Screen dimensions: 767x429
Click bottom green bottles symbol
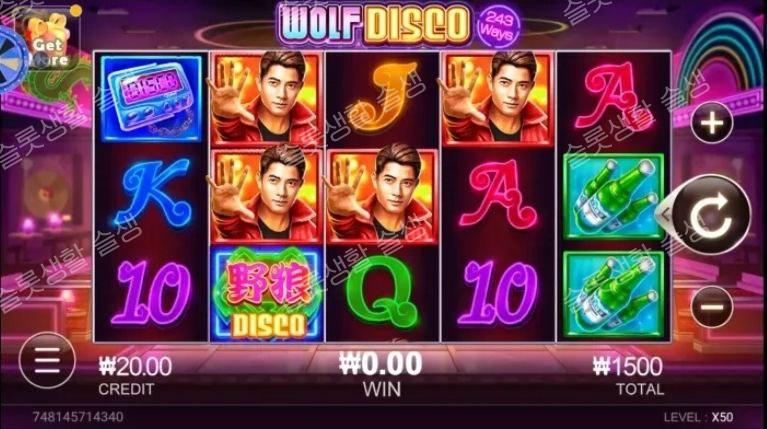(x=613, y=294)
